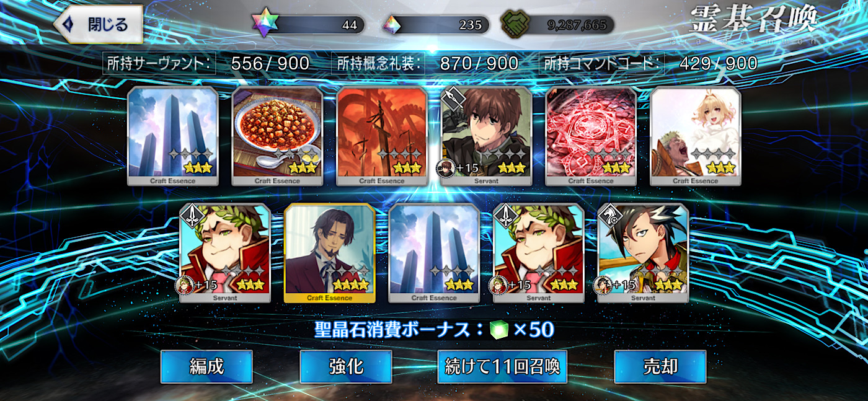
Task: Select the red gears Craft Essence card
Action: 382,136
